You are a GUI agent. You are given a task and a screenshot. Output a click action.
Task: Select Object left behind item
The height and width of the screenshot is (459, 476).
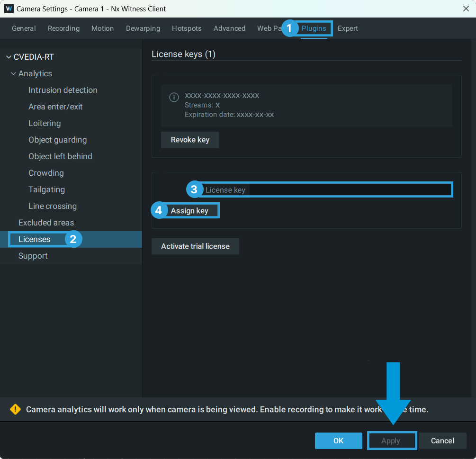61,156
